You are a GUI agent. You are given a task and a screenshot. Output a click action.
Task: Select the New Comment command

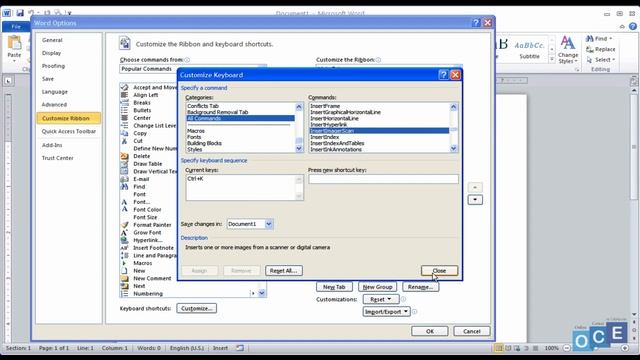tap(152, 278)
